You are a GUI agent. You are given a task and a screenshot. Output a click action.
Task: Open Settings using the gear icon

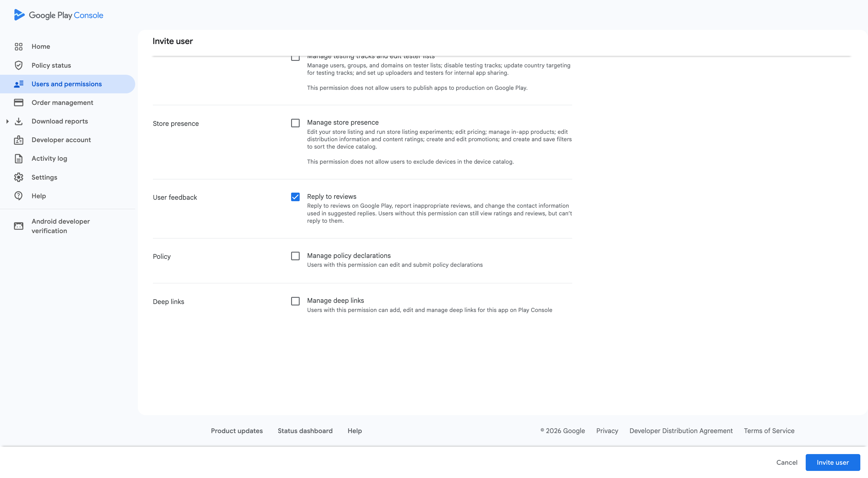(x=19, y=177)
